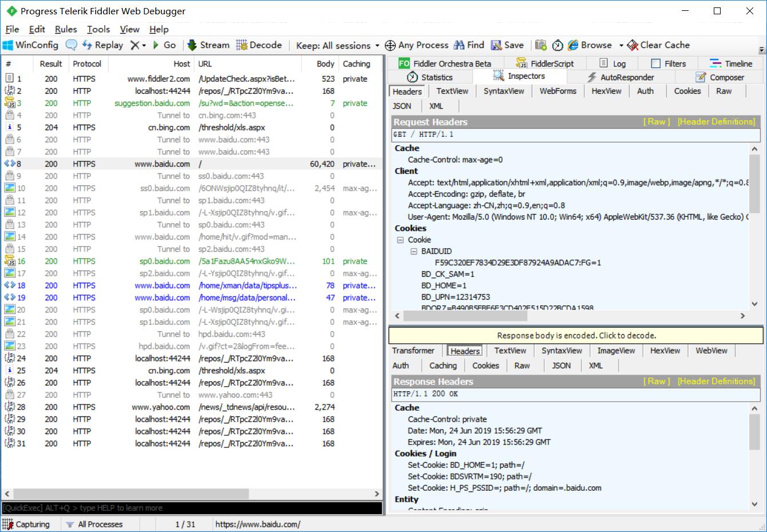Toggle Capturing in the status bar
The width and height of the screenshot is (767, 532).
[26, 524]
